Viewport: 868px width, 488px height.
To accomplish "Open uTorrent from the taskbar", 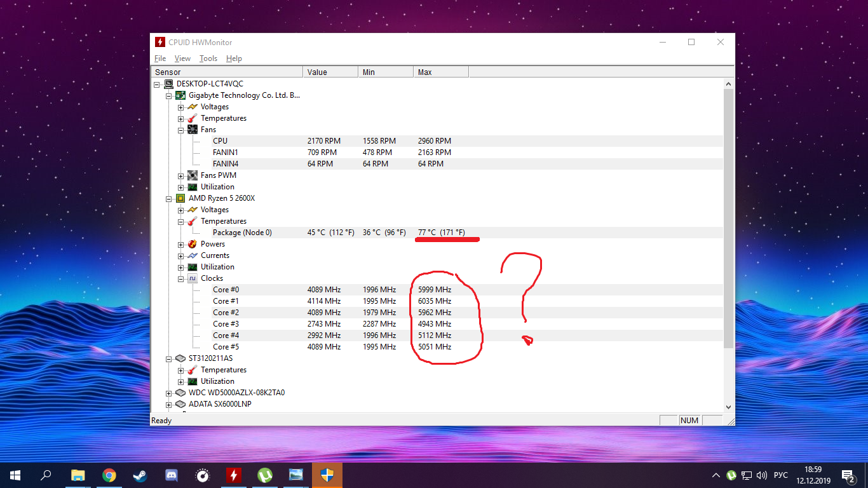I will 265,475.
